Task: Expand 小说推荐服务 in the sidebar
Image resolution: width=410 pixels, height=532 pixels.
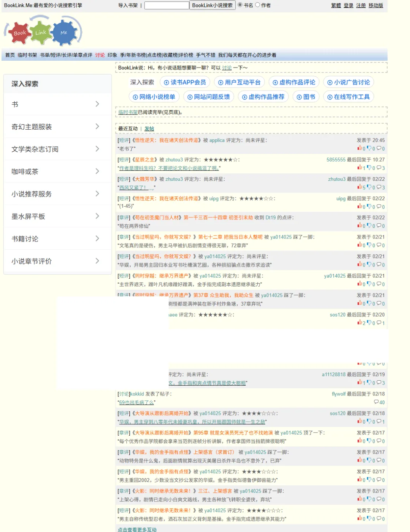Action: tap(57, 194)
